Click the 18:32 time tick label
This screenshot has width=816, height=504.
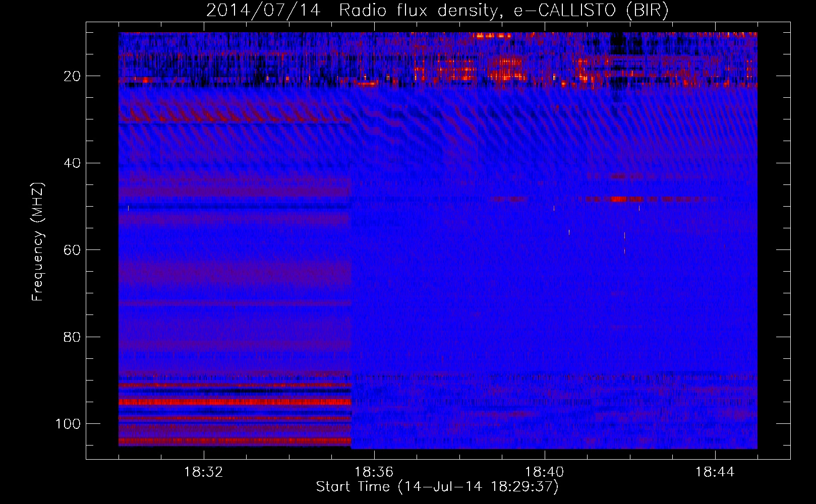[x=204, y=472]
